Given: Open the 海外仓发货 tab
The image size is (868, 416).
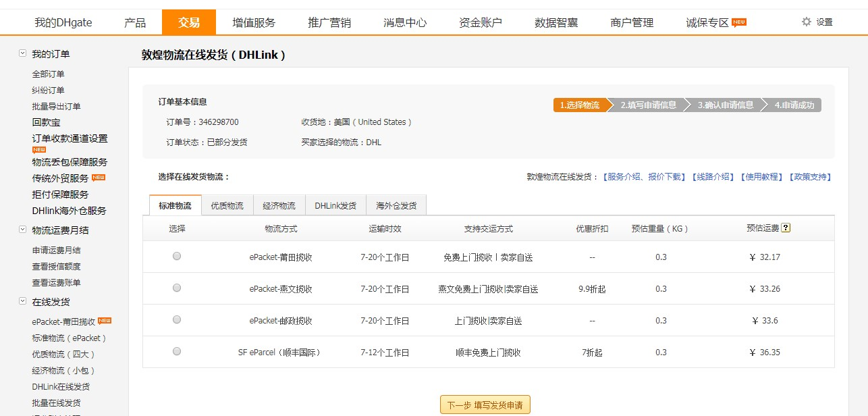Looking at the screenshot, I should [396, 205].
